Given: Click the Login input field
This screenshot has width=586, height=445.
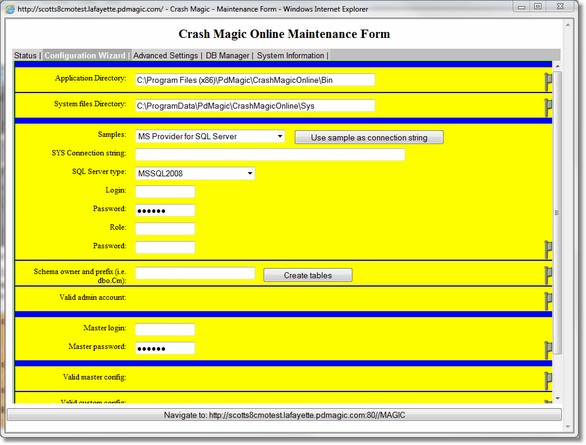Looking at the screenshot, I should (165, 192).
